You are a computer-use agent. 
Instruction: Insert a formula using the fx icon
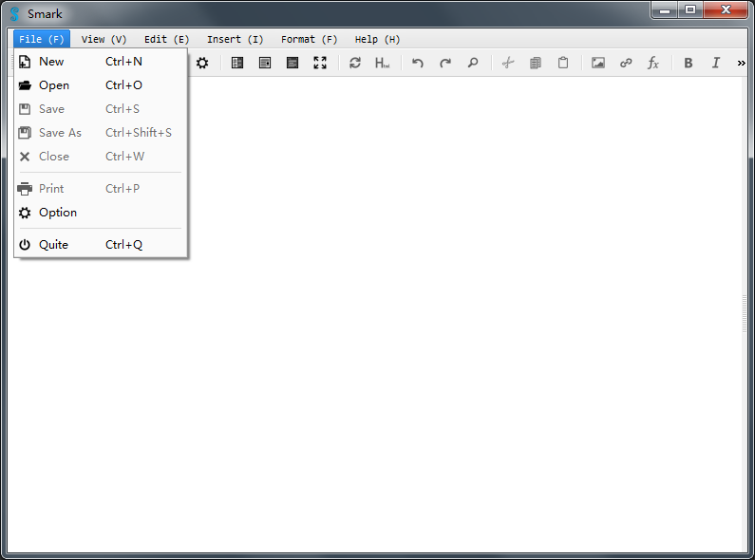point(653,63)
